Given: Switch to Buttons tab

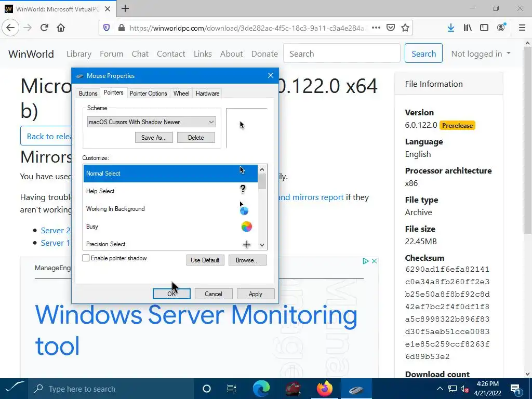Looking at the screenshot, I should click(x=88, y=94).
